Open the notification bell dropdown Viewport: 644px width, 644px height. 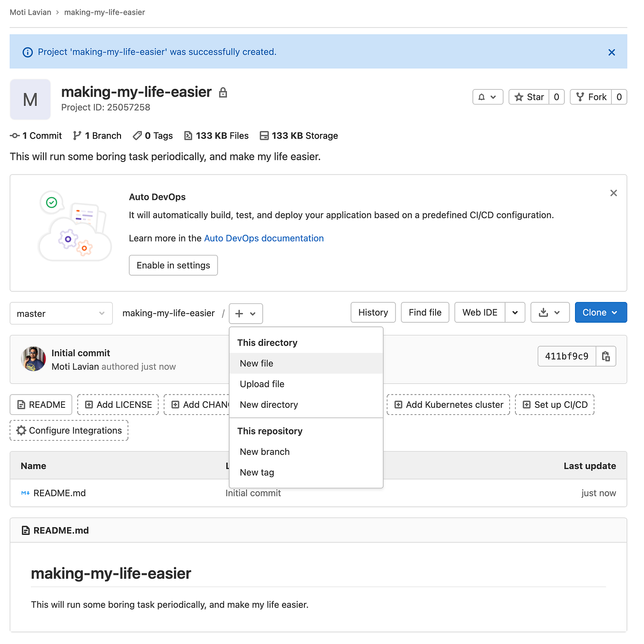tap(488, 97)
